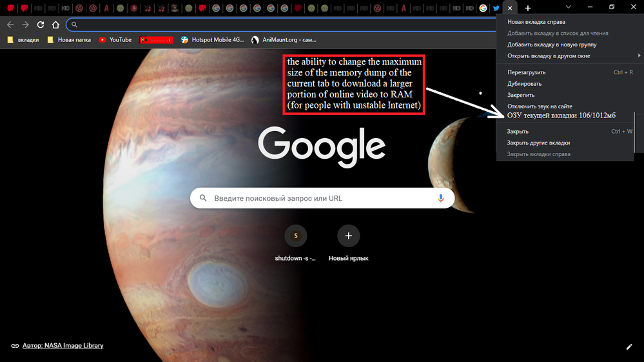
Task: Open the 'вкладки' bookmarks folder
Action: click(23, 40)
